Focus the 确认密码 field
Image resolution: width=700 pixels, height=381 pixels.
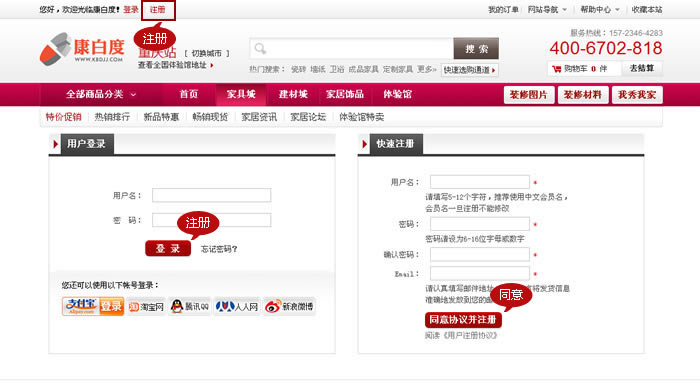click(x=480, y=255)
